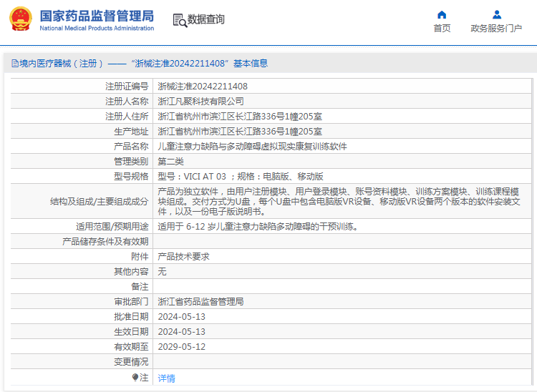Click the 变更情况 label
Screen dimensions: 537x392
coord(131,362)
